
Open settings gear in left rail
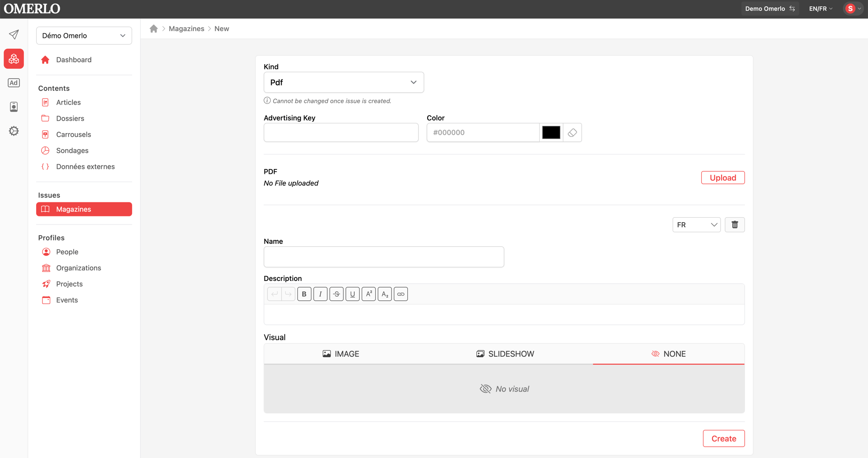[x=14, y=131]
